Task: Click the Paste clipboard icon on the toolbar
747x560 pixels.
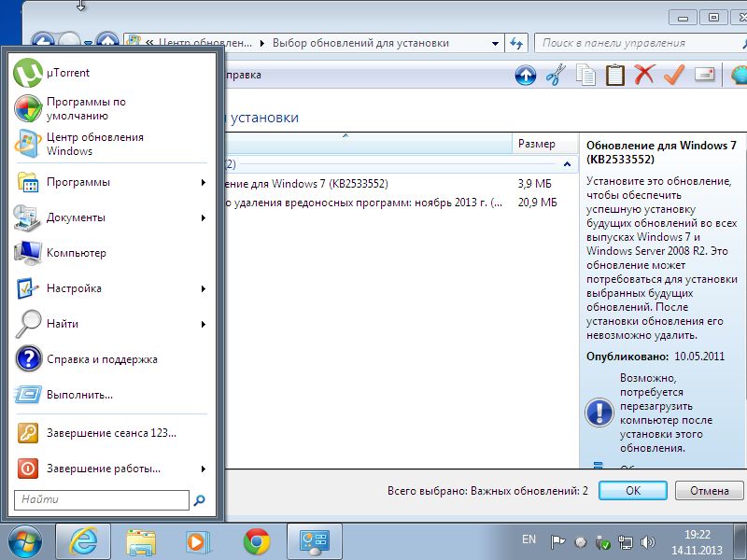Action: pos(614,75)
